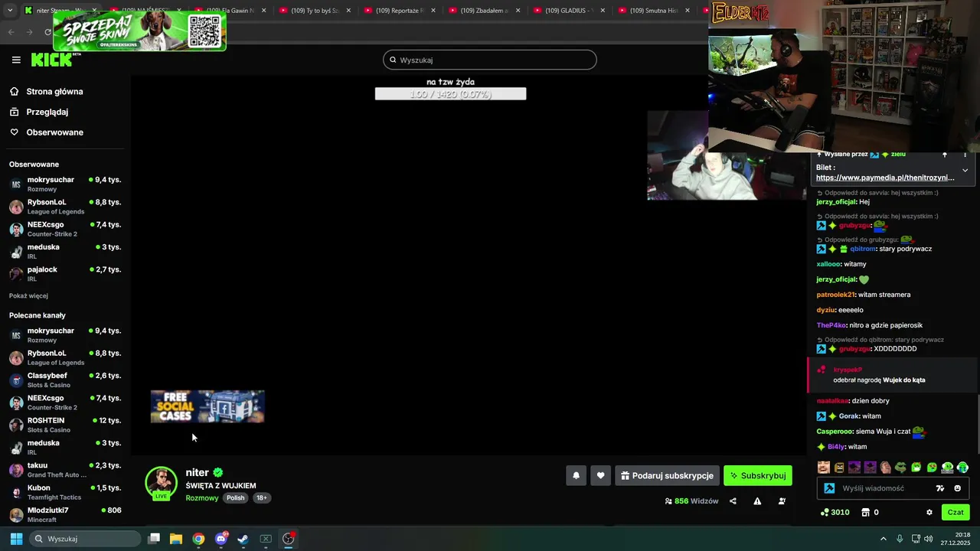Viewport: 980px width, 551px height.
Task: Click the green Czat send button
Action: (x=955, y=512)
